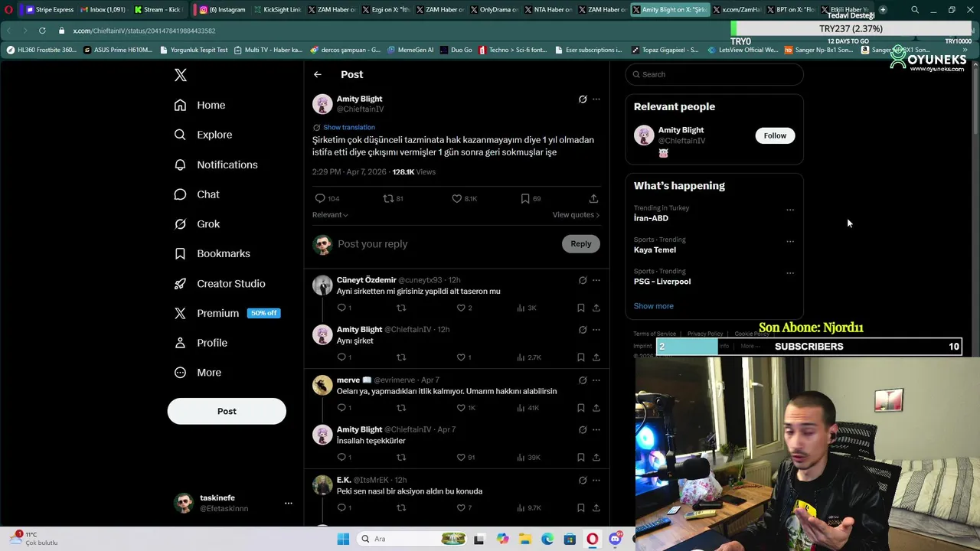Viewport: 980px width, 551px height.
Task: Click the white Post button
Action: (x=227, y=411)
